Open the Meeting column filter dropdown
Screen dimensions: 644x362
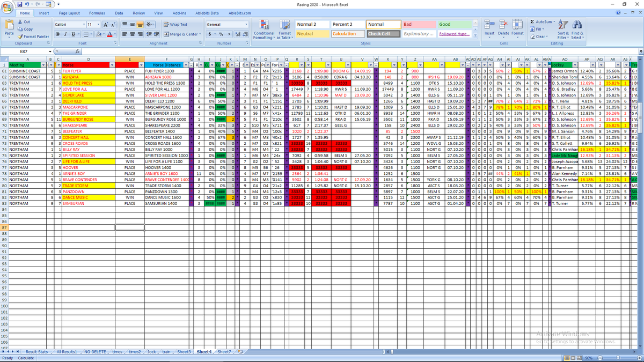tap(45, 64)
